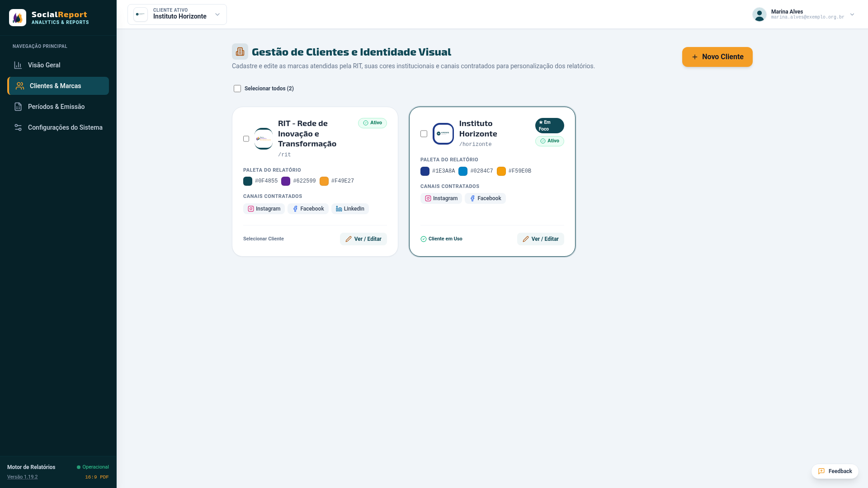Open the Feedback button
868x488 pixels.
pyautogui.click(x=835, y=471)
